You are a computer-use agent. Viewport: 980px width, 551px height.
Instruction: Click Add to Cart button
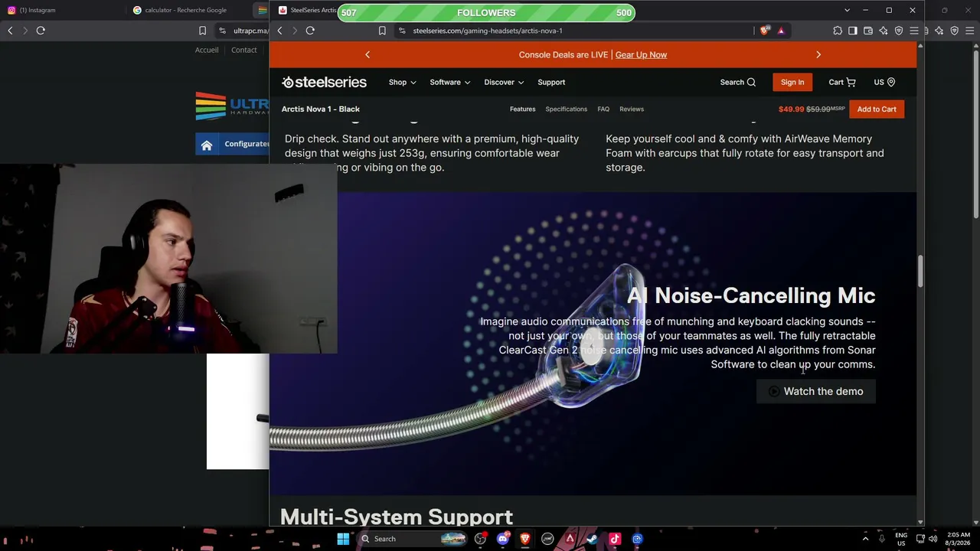click(x=877, y=109)
